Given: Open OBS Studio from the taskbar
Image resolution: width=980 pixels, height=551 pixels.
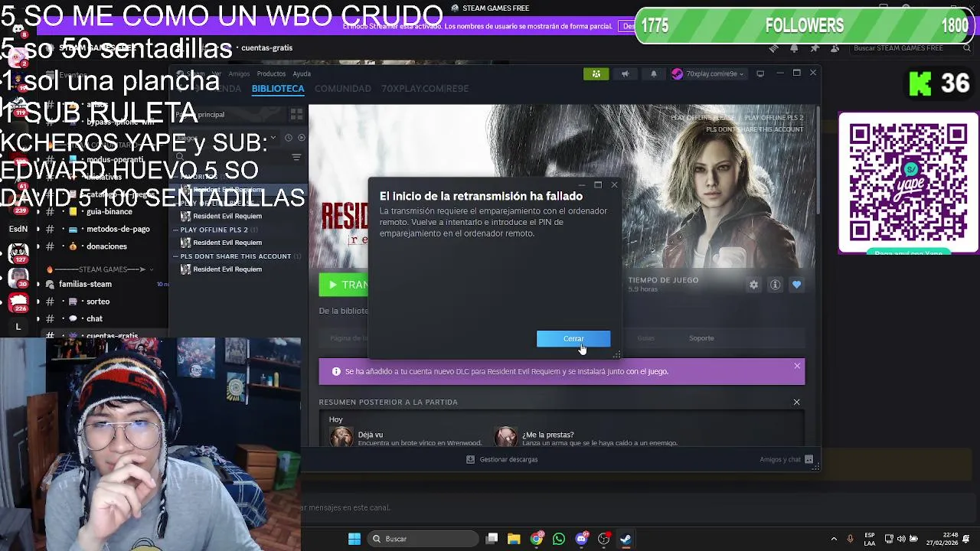Looking at the screenshot, I should (603, 539).
